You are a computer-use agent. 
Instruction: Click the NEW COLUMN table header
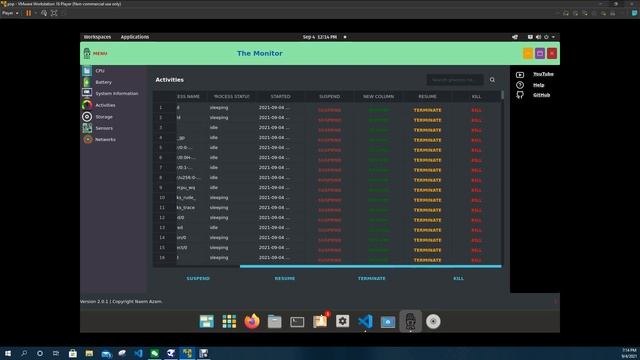pyautogui.click(x=378, y=97)
